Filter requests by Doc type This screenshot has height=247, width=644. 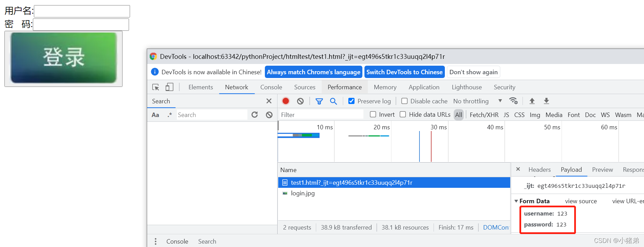pos(590,115)
